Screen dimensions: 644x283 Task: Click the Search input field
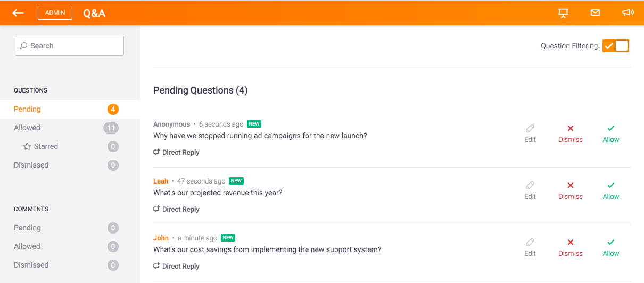(70, 46)
